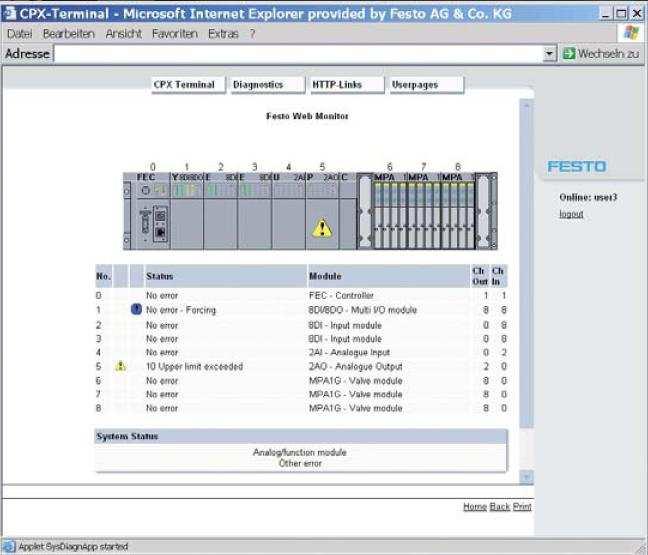Click the status bar applet icon
The height and width of the screenshot is (555, 648).
pos(9,546)
